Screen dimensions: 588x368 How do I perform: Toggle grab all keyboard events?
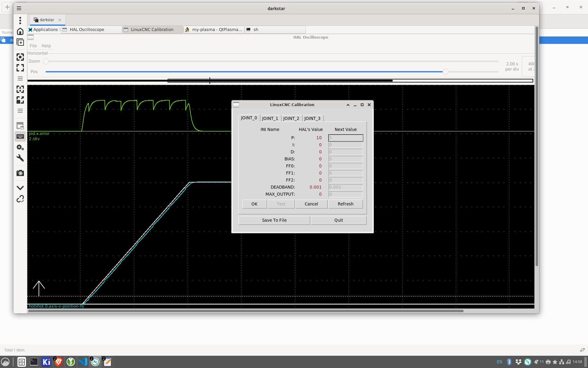click(x=20, y=136)
